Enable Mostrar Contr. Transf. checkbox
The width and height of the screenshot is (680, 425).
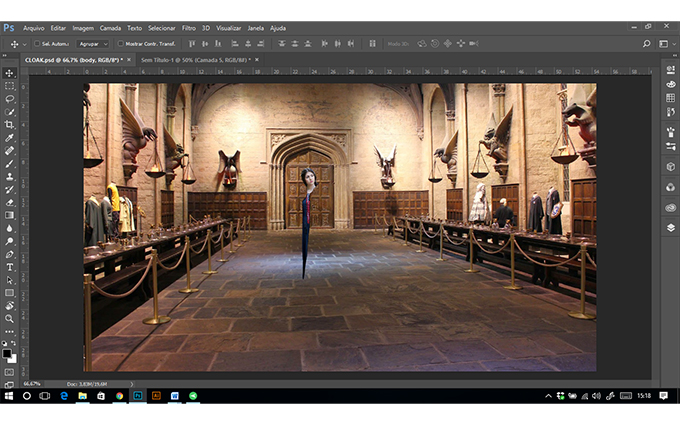coord(121,44)
